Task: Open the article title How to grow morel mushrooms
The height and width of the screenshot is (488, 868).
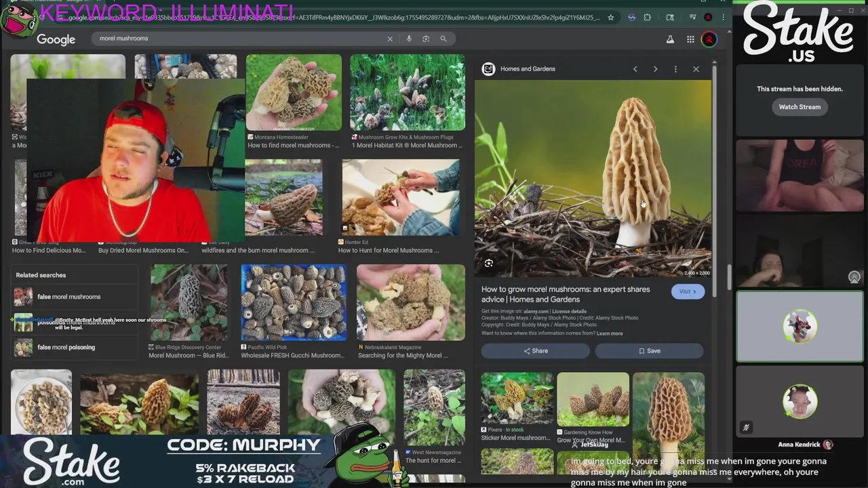Action: point(566,294)
